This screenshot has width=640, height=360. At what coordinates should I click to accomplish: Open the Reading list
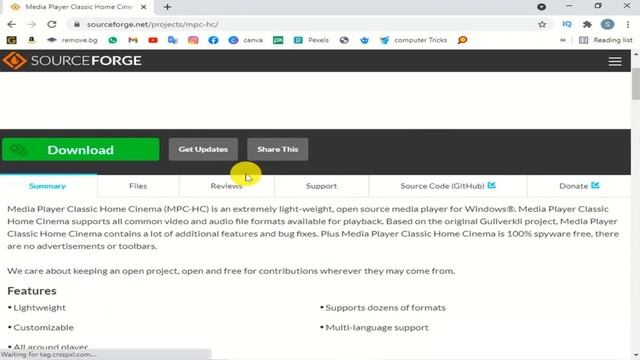point(606,40)
